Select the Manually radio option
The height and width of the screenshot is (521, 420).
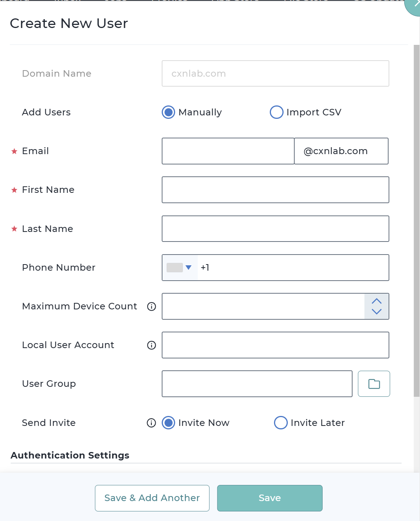169,112
